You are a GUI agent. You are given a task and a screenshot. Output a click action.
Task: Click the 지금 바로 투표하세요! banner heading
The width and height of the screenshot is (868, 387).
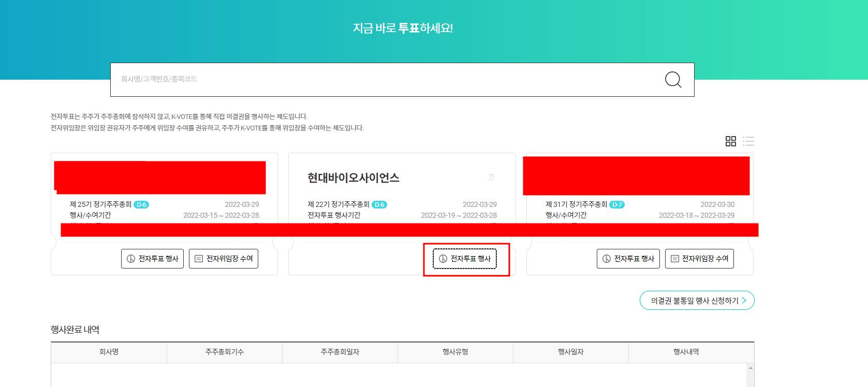tap(403, 28)
